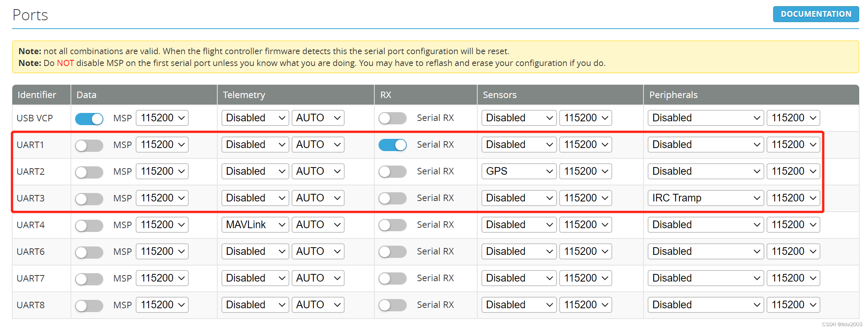Image resolution: width=868 pixels, height=330 pixels.
Task: Enable Serial RX on UART4
Action: [x=393, y=225]
